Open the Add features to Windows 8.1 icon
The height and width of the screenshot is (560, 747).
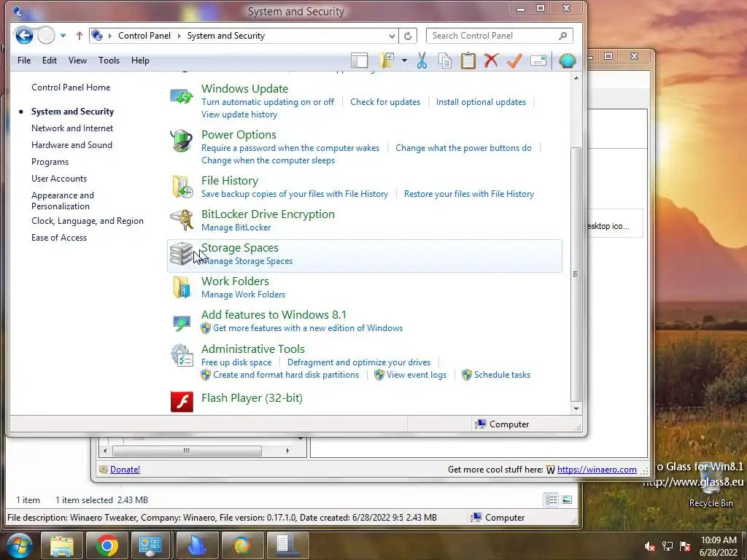(x=182, y=323)
